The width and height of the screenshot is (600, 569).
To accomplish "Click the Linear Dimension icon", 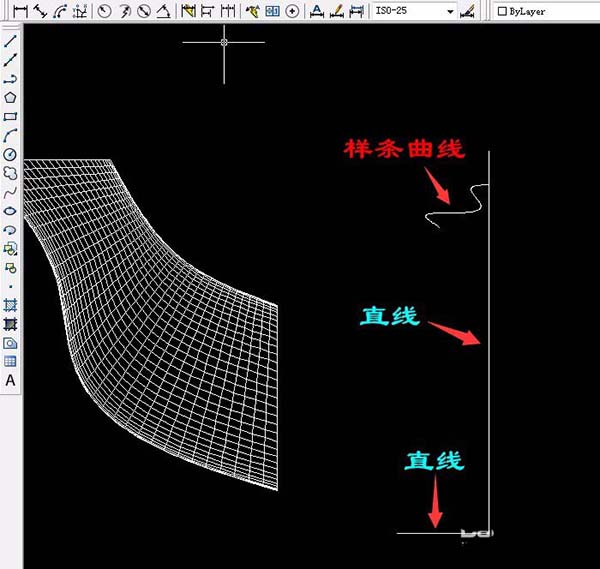I will click(x=20, y=11).
